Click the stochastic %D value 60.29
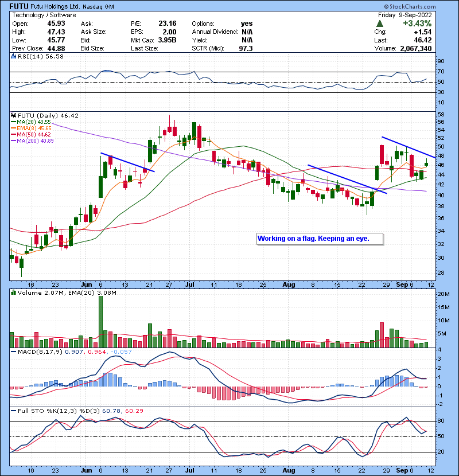The width and height of the screenshot is (459, 476). 134,411
